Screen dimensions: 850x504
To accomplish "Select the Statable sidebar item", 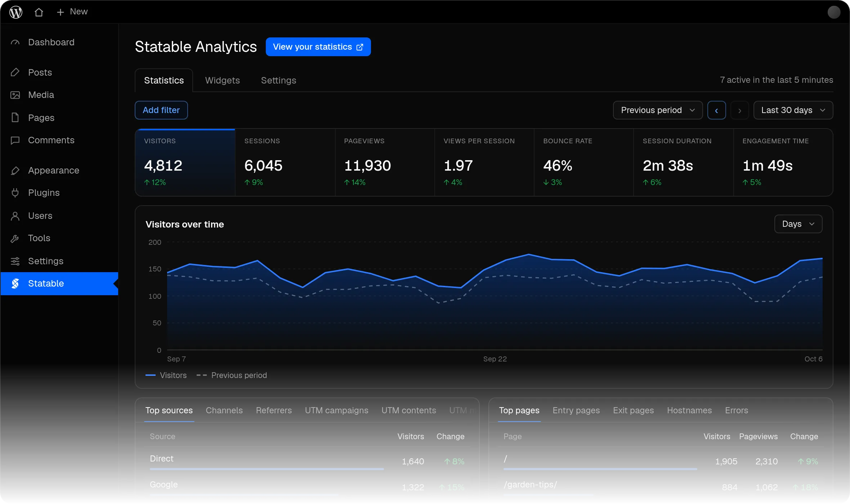I will [59, 284].
